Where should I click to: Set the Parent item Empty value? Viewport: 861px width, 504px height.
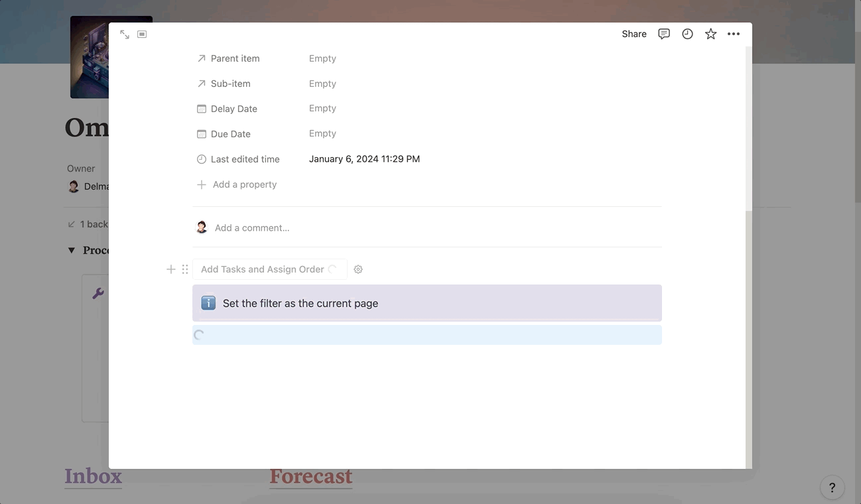click(322, 58)
